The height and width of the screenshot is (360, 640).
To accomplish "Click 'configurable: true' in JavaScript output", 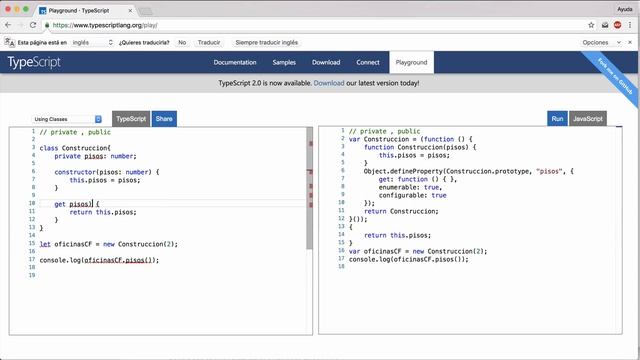I will click(x=412, y=196).
